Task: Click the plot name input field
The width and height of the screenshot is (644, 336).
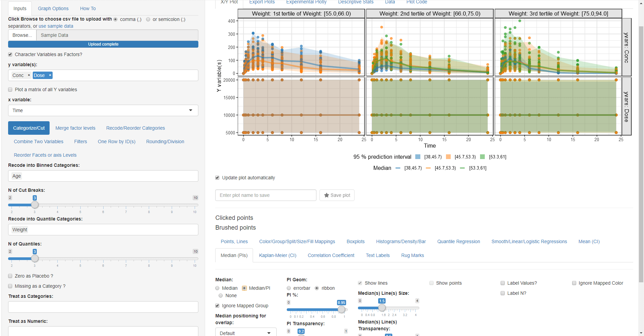Action: [266, 195]
